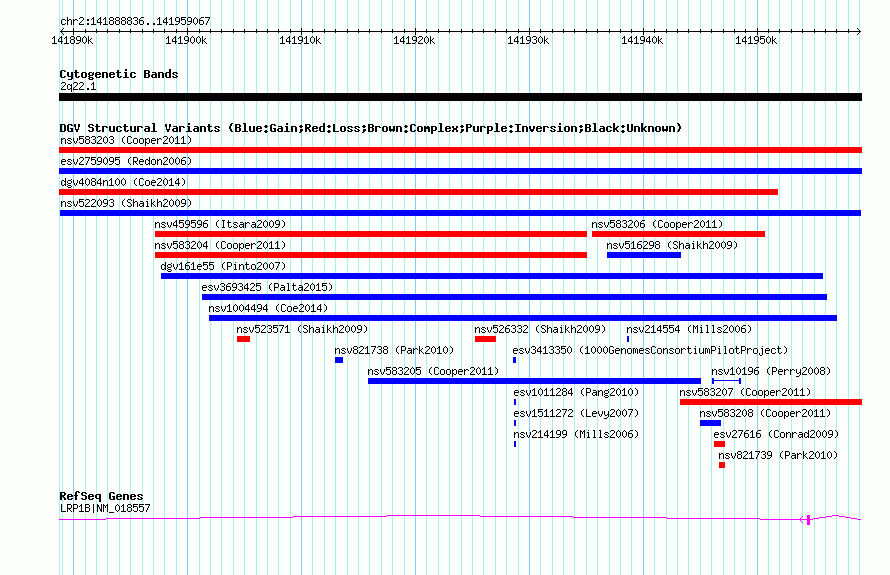Click the nsv583203 (Cooper2011) red loss bar
Image resolution: width=890 pixels, height=575 pixels.
460,150
